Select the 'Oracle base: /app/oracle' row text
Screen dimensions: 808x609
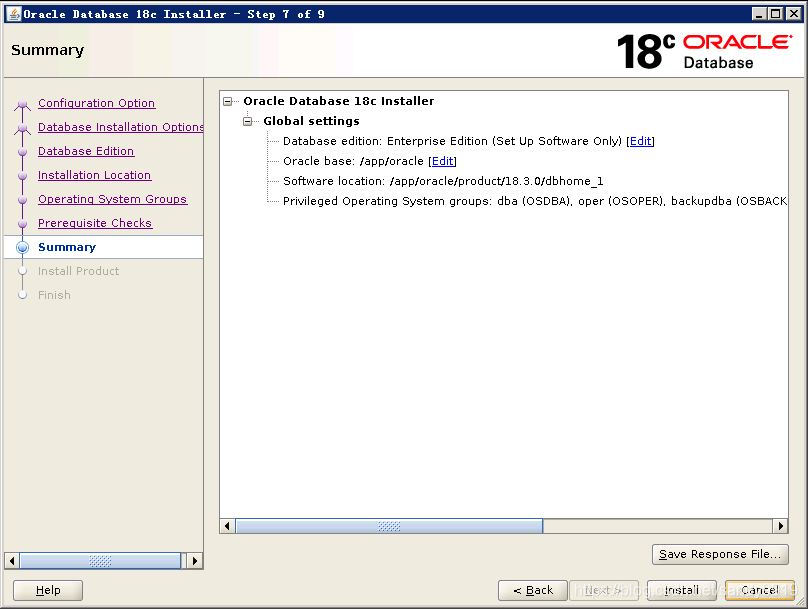pos(353,161)
